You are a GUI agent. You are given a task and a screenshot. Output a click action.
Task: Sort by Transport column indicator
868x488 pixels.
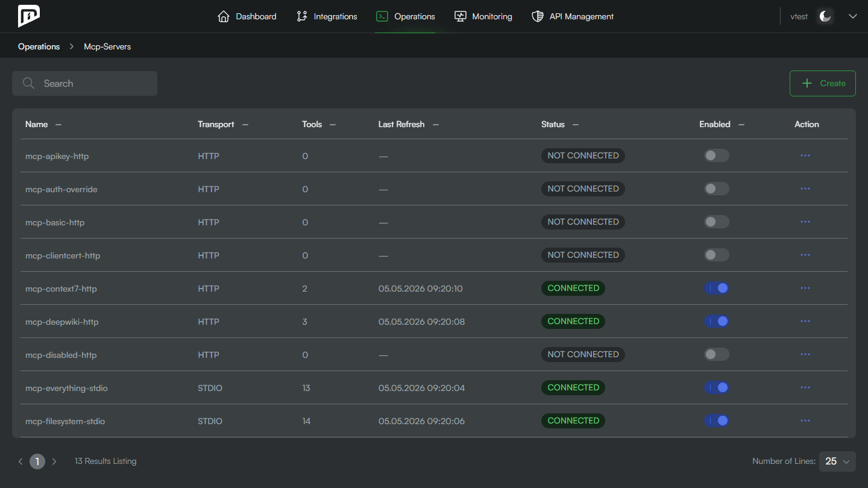[245, 125]
